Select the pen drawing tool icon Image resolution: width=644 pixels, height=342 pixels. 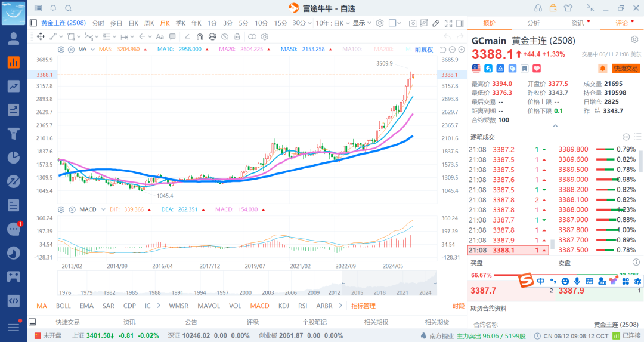[x=436, y=23]
